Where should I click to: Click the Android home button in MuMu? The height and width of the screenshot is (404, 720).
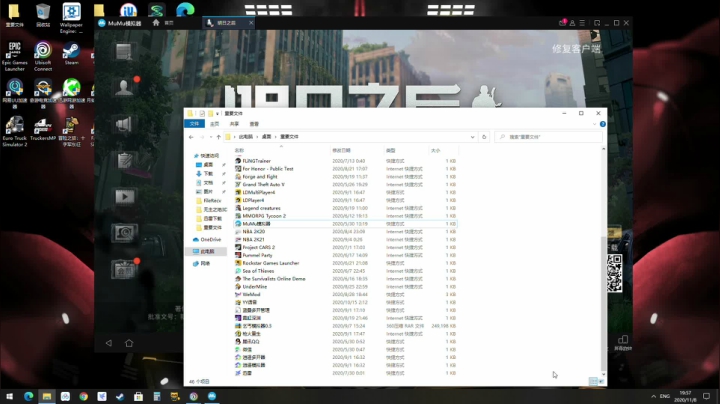pos(129,343)
